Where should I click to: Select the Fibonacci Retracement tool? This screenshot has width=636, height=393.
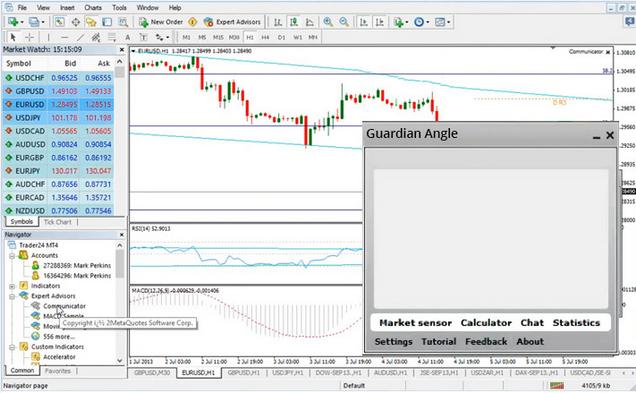click(112, 37)
